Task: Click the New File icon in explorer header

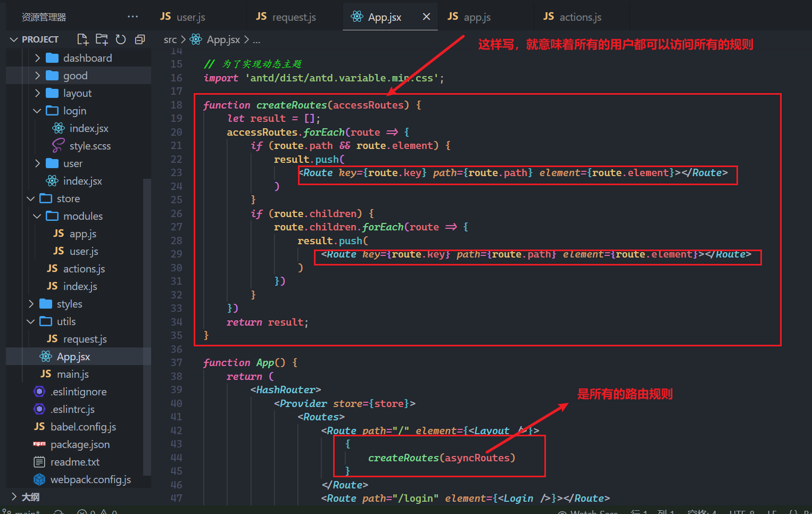Action: tap(82, 39)
